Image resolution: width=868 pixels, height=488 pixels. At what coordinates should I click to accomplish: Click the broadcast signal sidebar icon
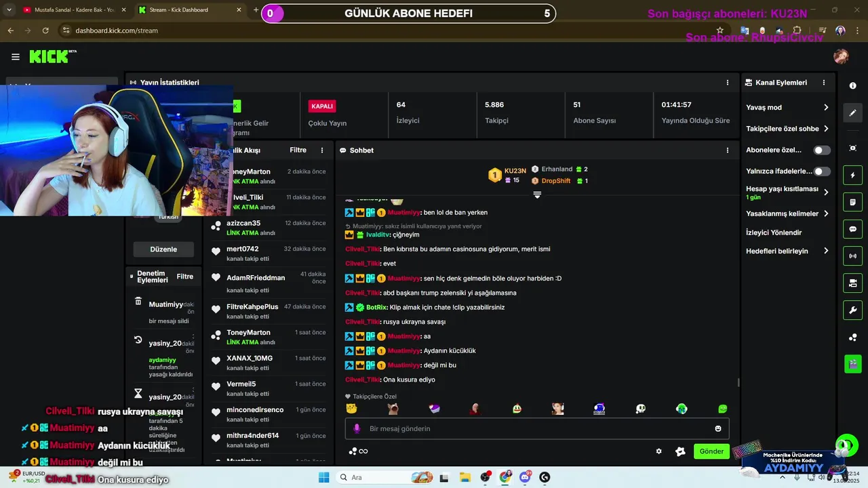(853, 256)
